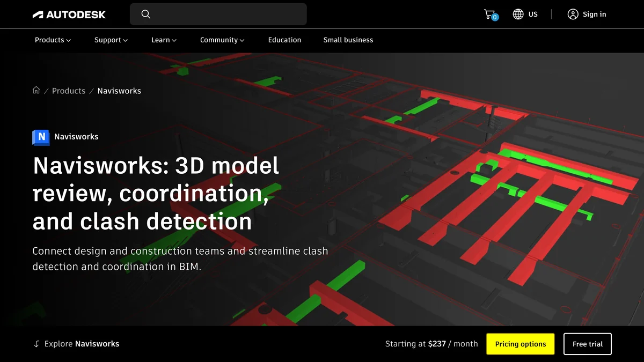
Task: Click the Pricing options button
Action: 521,344
